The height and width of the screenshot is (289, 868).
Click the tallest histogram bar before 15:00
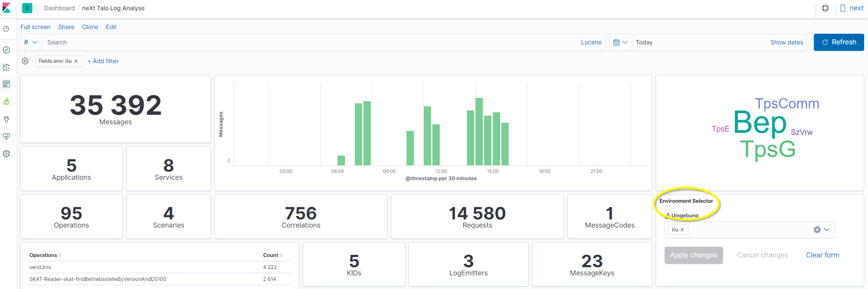point(479,131)
